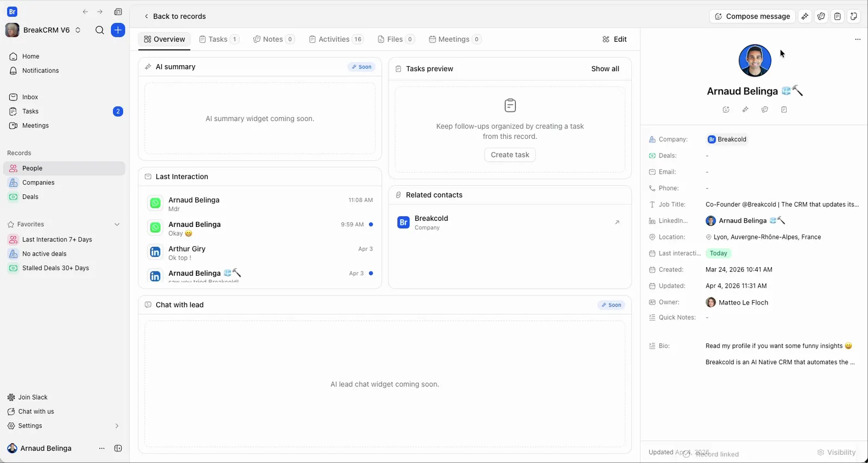Toggle the panel view icon in the top bar
The width and height of the screenshot is (868, 463).
click(x=118, y=12)
